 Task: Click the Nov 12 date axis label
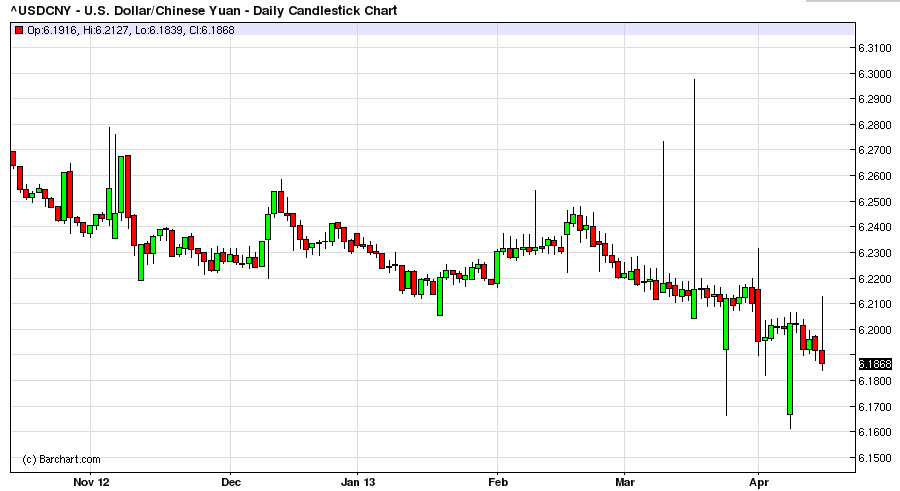[x=91, y=482]
